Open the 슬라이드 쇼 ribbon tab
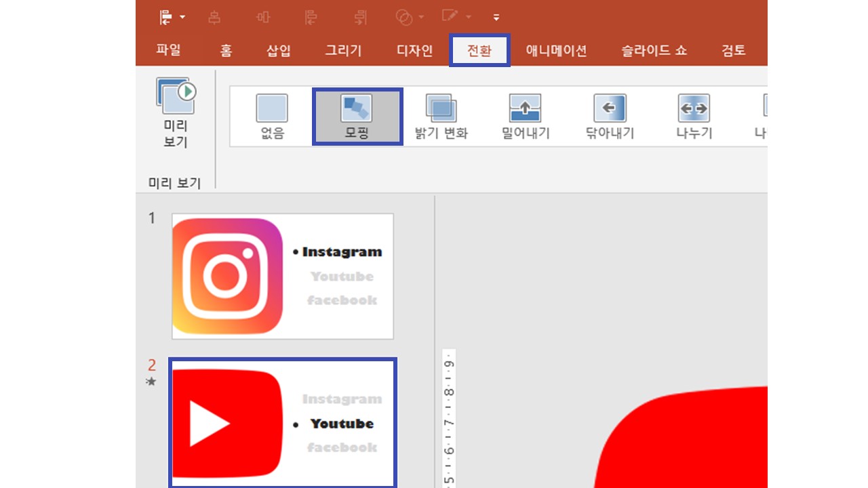 (654, 50)
